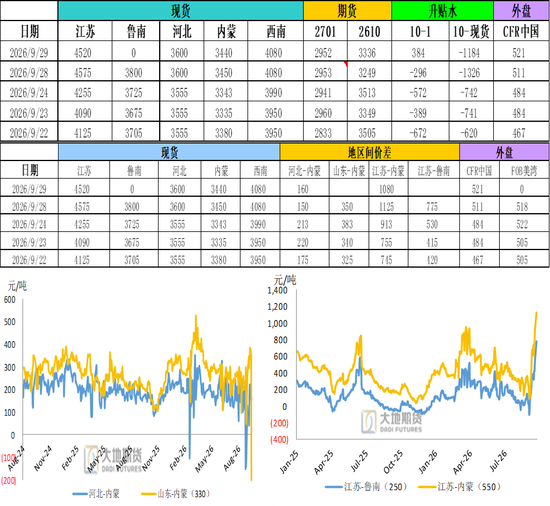Screen dimensions: 550x506
Task: Select the 山东-内蒙 (330) yellow legend marker
Action: 148,494
